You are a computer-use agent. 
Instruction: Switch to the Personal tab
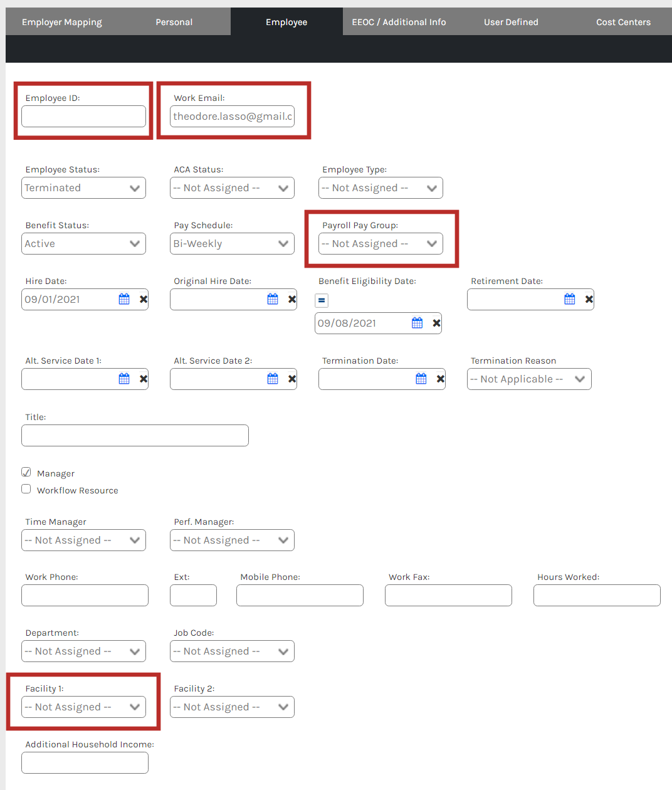tap(174, 22)
